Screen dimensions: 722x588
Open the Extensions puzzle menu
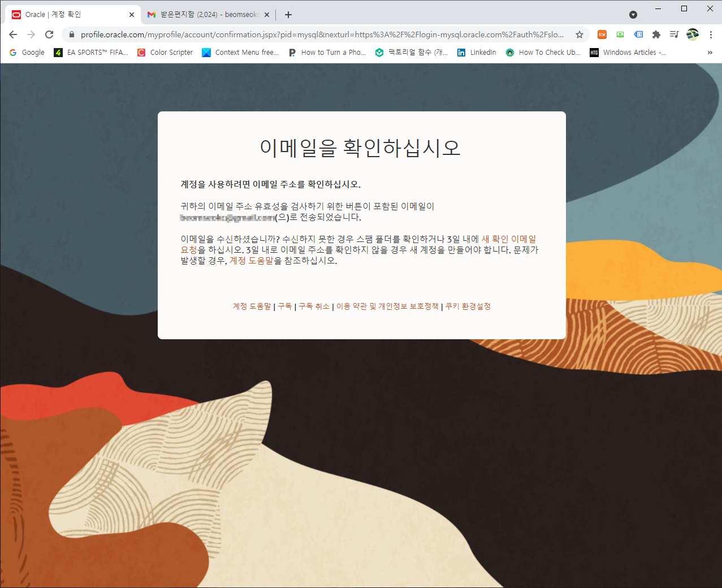coord(656,34)
